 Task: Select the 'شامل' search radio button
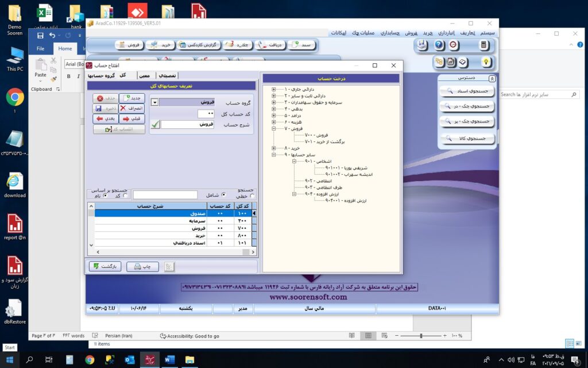(224, 195)
